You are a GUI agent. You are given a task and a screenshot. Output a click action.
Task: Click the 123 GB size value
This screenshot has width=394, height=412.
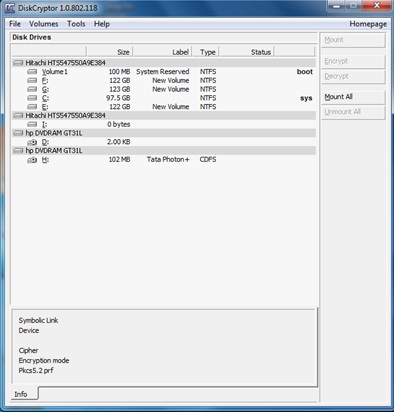[x=120, y=89]
